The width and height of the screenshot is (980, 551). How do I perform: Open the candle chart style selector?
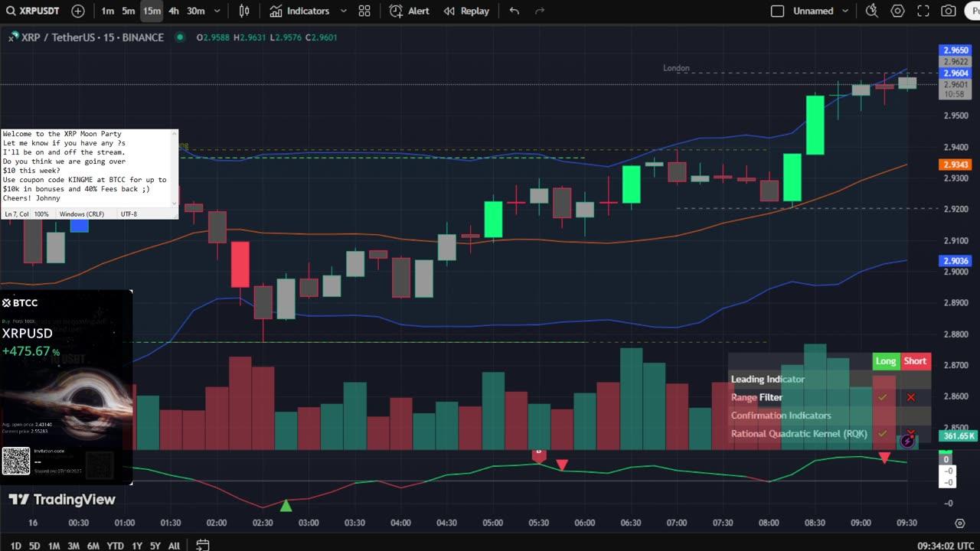point(244,11)
